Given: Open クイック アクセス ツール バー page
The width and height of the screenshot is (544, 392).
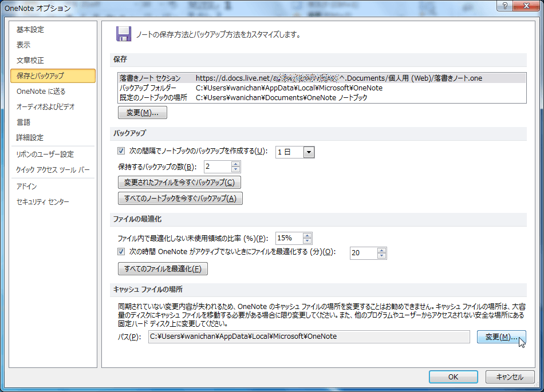Looking at the screenshot, I should point(53,170).
